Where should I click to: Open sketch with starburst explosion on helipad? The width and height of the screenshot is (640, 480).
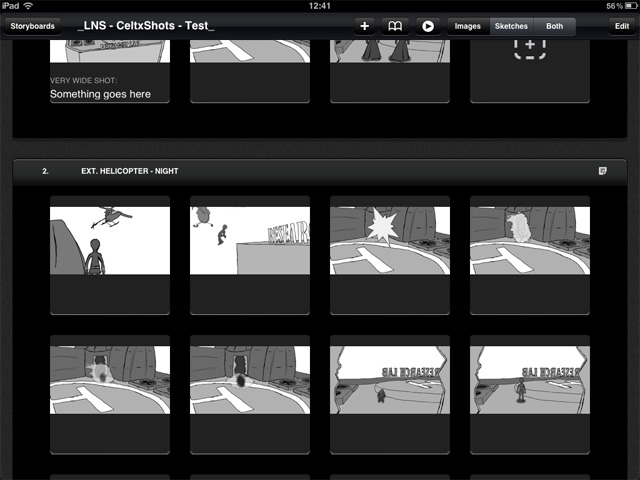pos(390,240)
